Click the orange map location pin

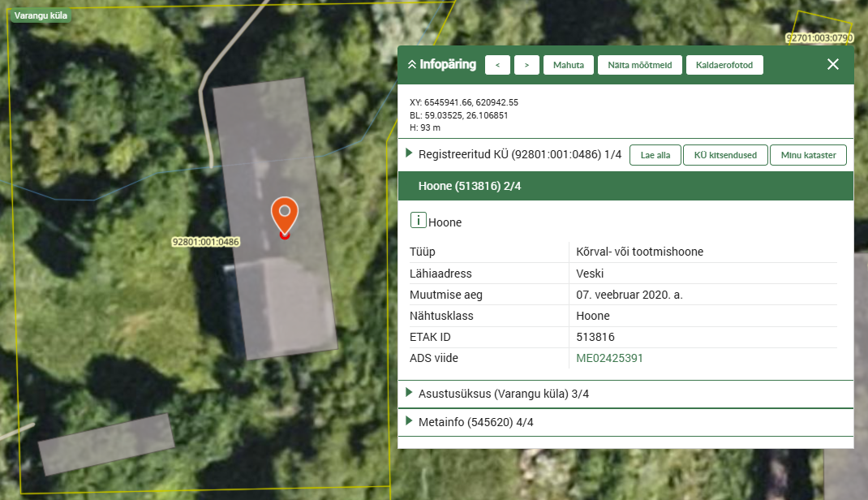[x=284, y=215]
